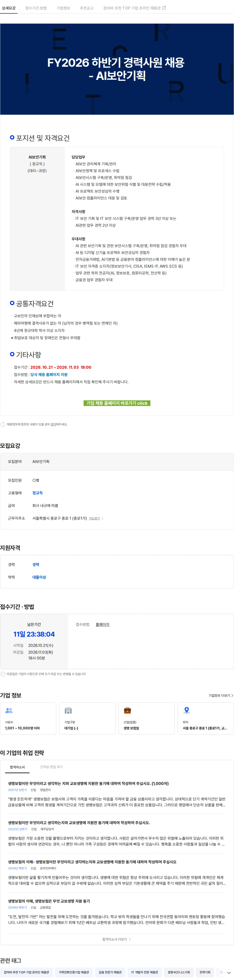
Task: Select the IT 개발자 전문 채용관 tag
Action: click(x=145, y=972)
